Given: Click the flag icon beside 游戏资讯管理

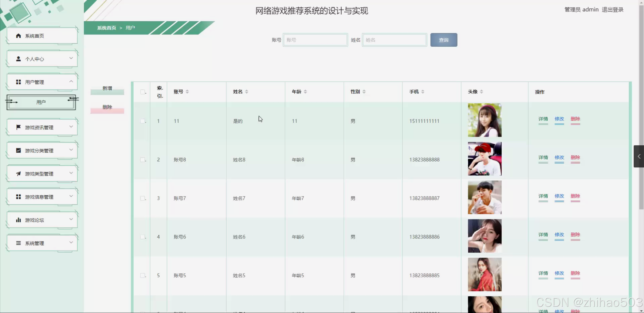Looking at the screenshot, I should click(x=18, y=127).
